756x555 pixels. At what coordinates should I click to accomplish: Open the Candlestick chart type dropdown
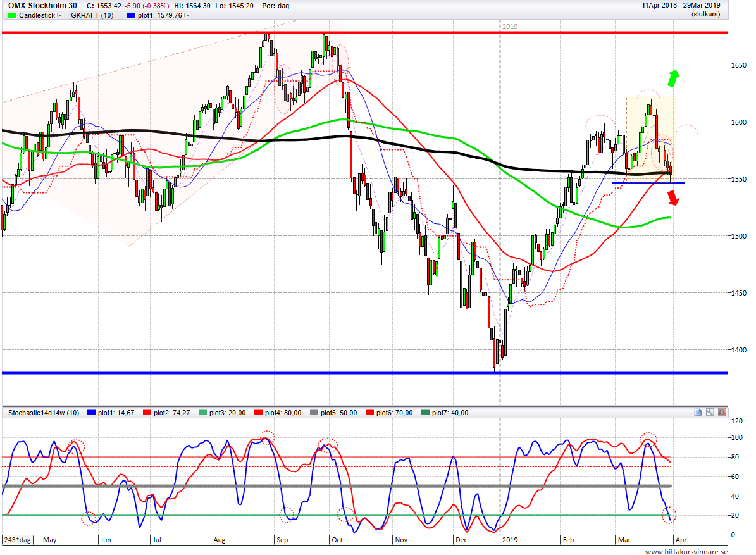pyautogui.click(x=60, y=15)
